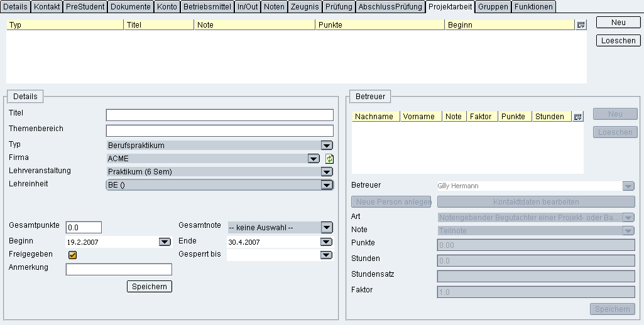Click into the Titel input field
The width and height of the screenshot is (644, 325).
(x=219, y=115)
